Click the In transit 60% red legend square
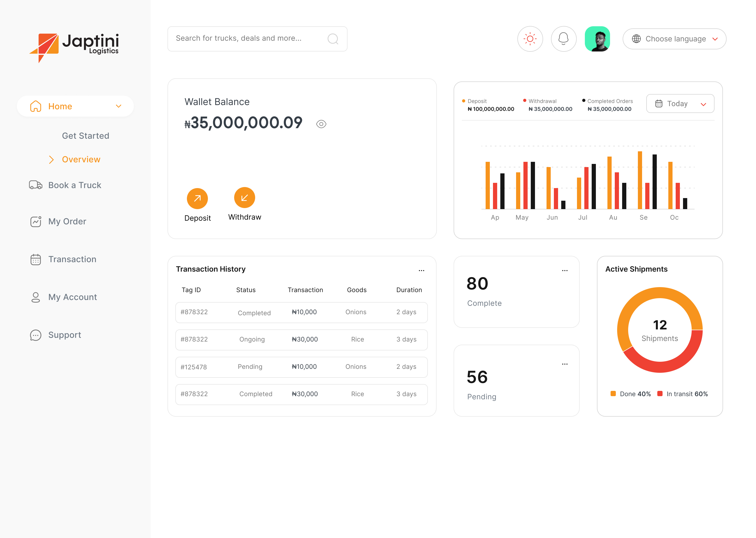Image resolution: width=756 pixels, height=538 pixels. 660,394
